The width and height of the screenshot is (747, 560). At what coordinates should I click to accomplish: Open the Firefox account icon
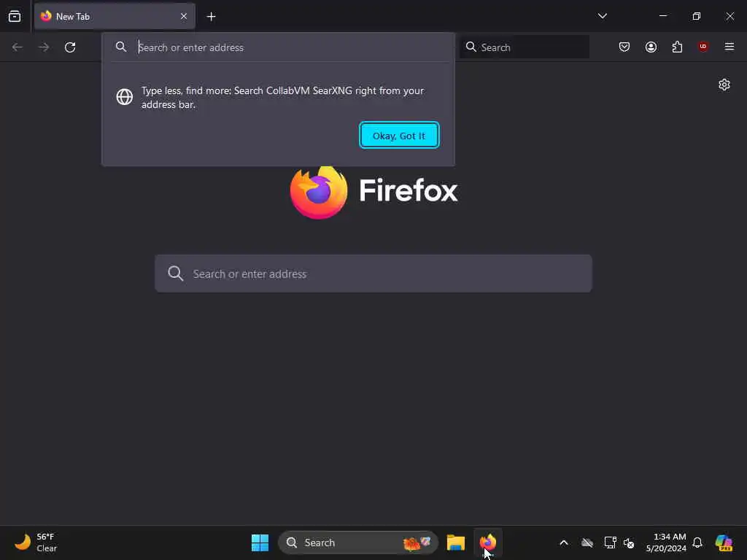tap(651, 47)
